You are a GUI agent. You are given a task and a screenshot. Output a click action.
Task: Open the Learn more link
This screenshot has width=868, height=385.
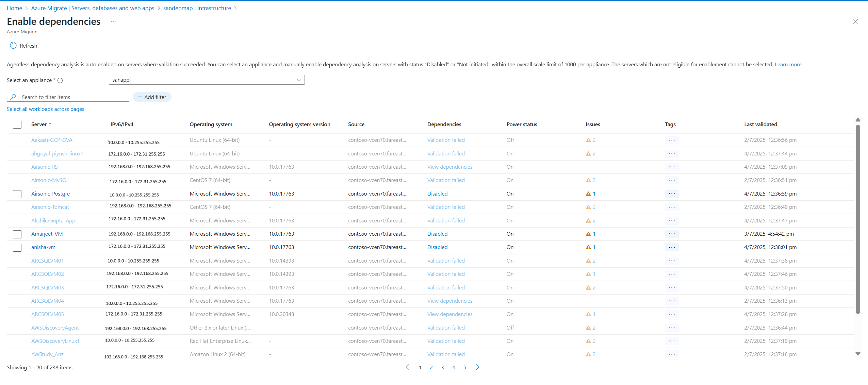pos(788,65)
